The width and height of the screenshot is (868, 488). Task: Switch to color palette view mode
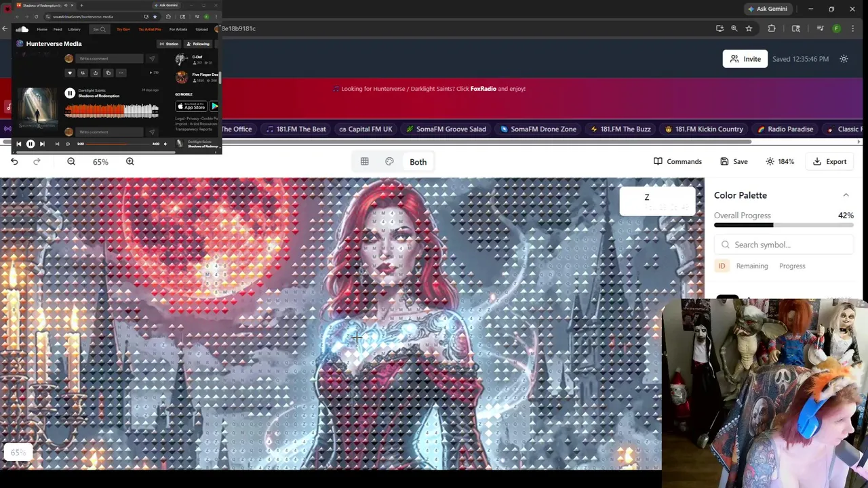coord(389,161)
